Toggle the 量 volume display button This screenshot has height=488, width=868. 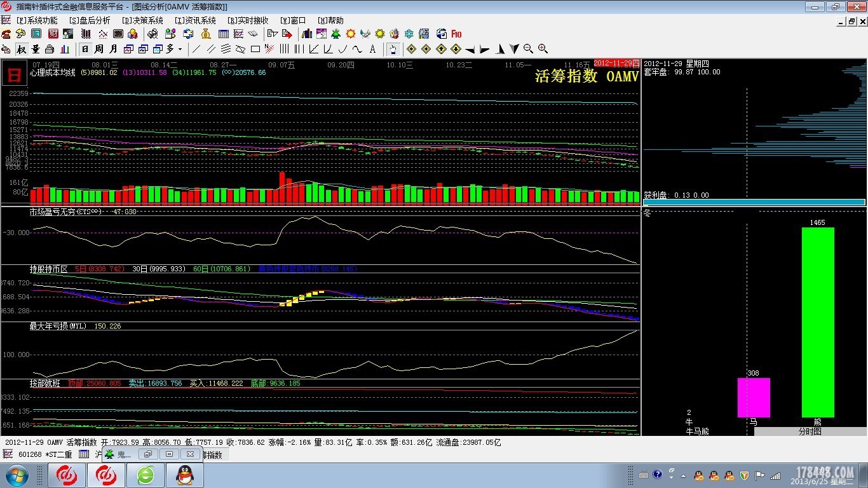pos(36,49)
